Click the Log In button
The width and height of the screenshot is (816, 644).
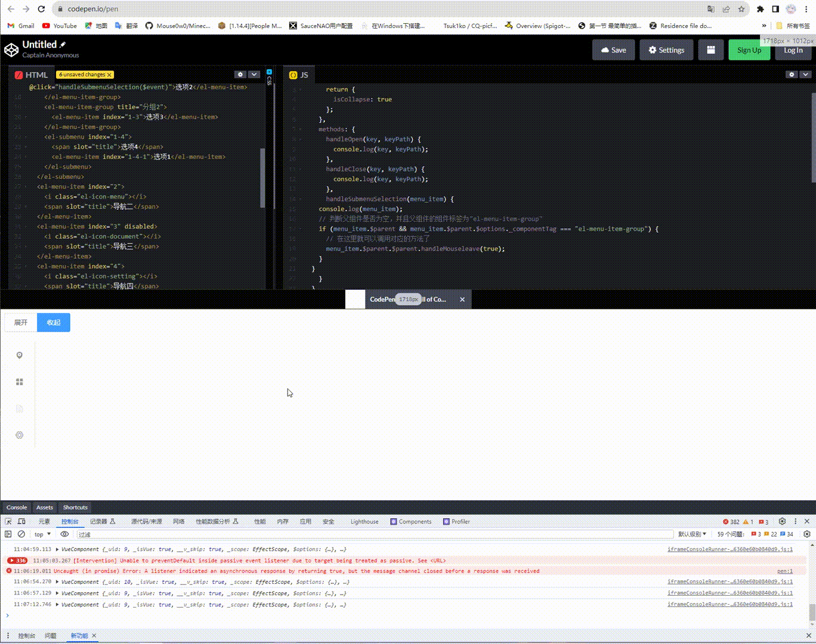click(x=793, y=50)
